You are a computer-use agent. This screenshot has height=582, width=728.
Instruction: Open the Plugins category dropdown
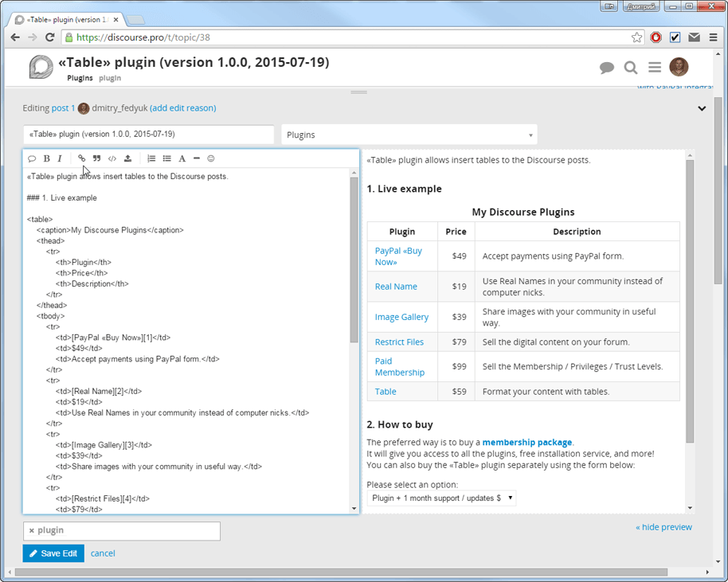409,135
